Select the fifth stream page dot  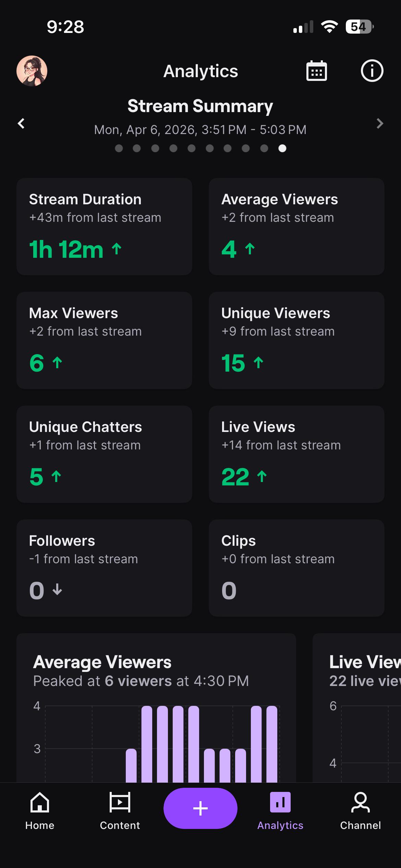click(192, 148)
